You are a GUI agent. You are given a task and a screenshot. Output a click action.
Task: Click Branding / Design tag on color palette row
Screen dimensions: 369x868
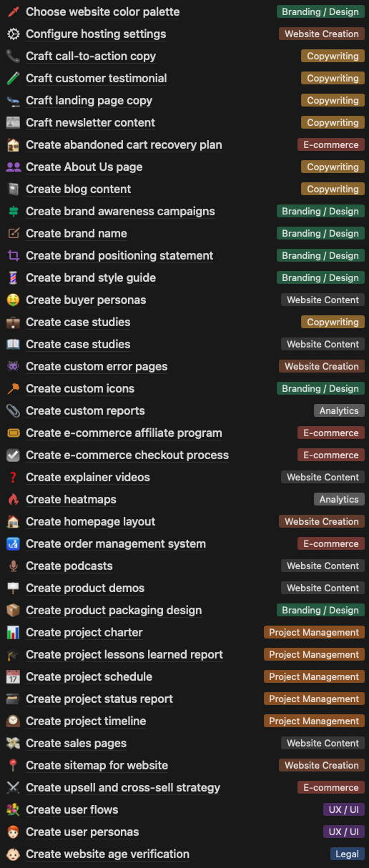pyautogui.click(x=320, y=11)
